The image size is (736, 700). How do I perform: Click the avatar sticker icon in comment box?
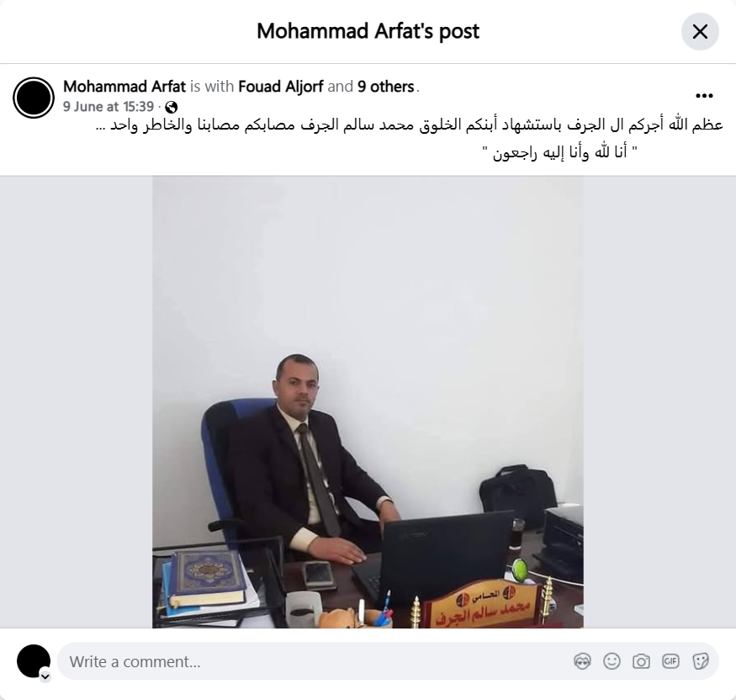coord(582,661)
